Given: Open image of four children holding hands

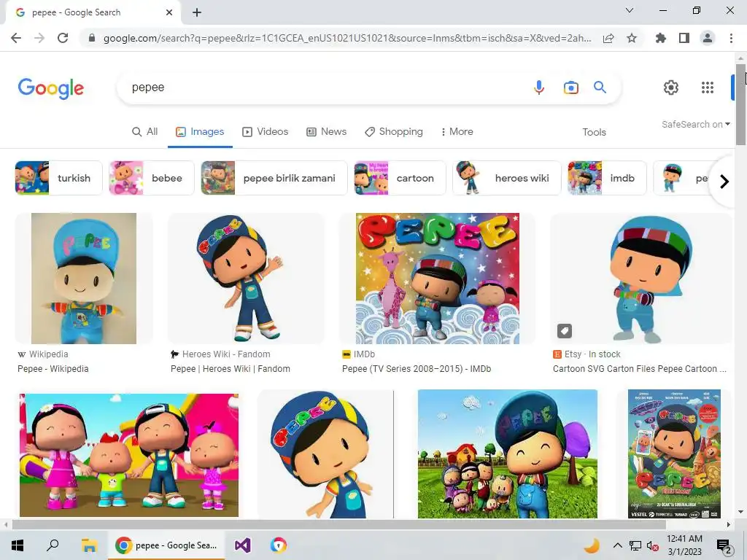Looking at the screenshot, I should (129, 455).
